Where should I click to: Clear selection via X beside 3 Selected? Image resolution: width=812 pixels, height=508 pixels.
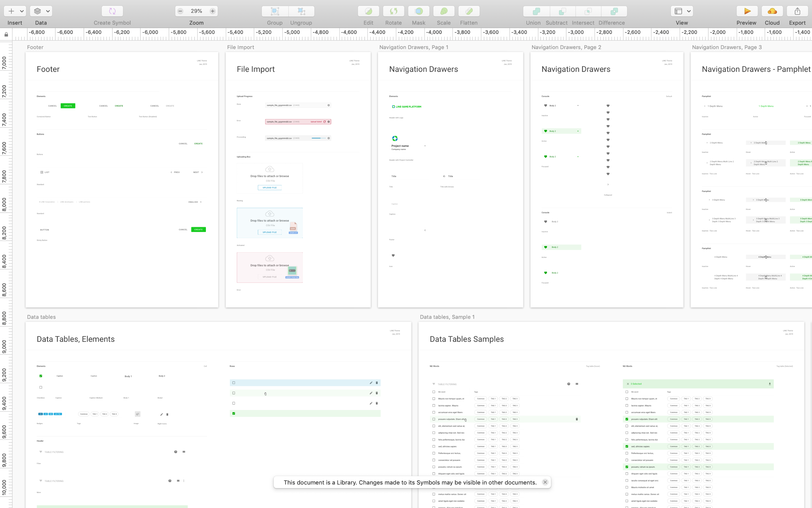628,384
